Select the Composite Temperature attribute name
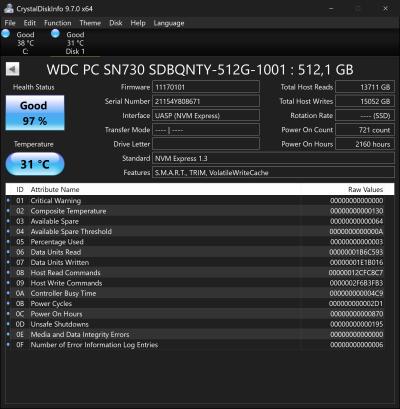 (x=68, y=211)
